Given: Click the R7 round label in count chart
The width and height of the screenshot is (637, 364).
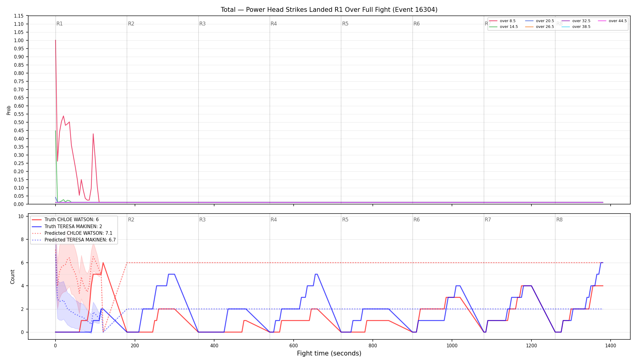Looking at the screenshot, I should coord(488,220).
